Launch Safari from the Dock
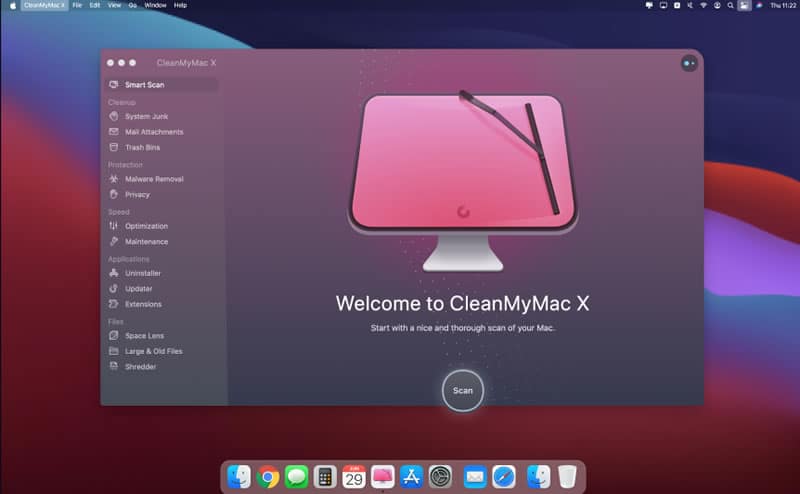This screenshot has width=800, height=494. (x=504, y=477)
